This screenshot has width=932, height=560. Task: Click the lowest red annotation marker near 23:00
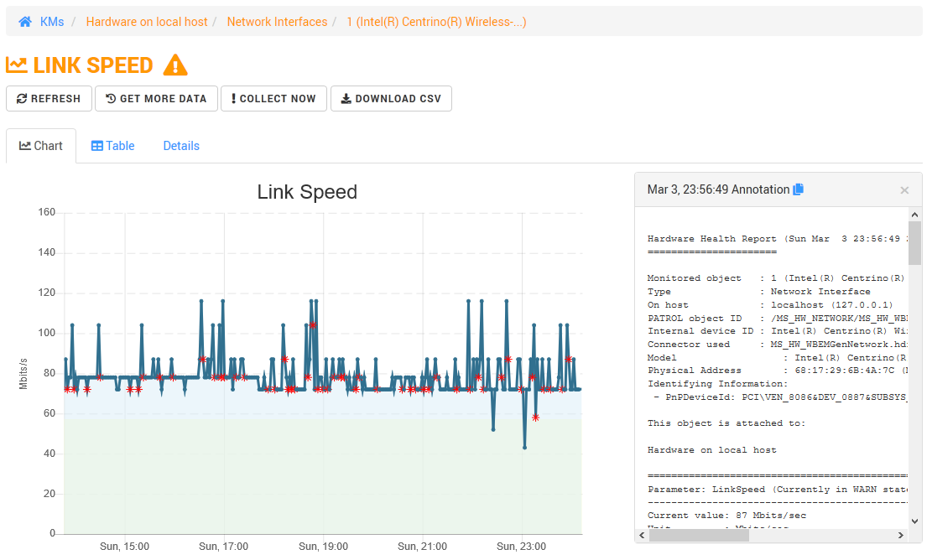(x=535, y=417)
